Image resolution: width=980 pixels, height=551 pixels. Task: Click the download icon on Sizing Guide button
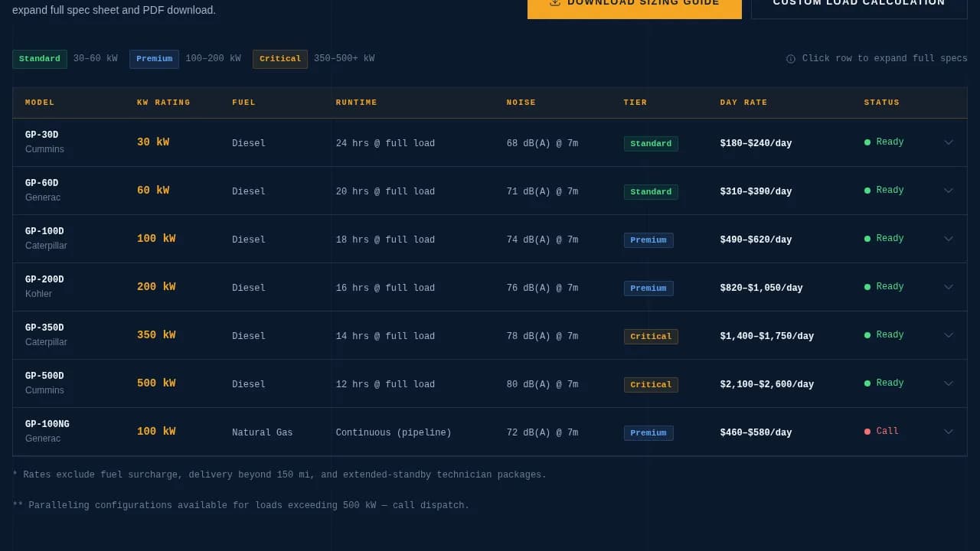coord(555,2)
